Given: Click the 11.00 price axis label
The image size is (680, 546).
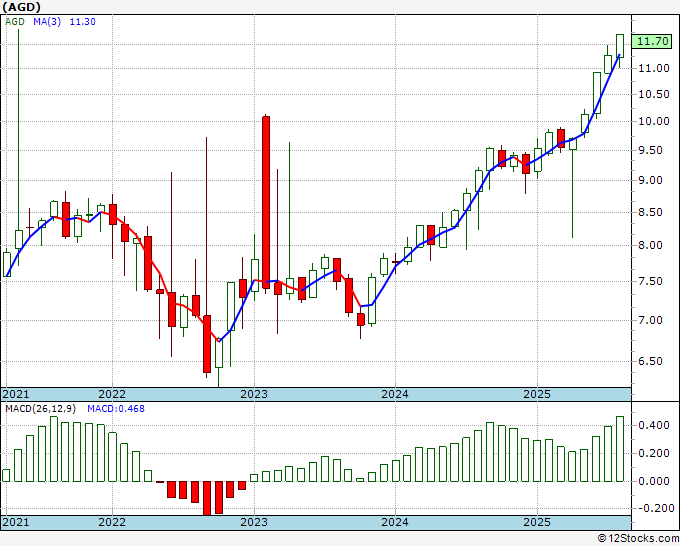Looking at the screenshot, I should [x=654, y=68].
